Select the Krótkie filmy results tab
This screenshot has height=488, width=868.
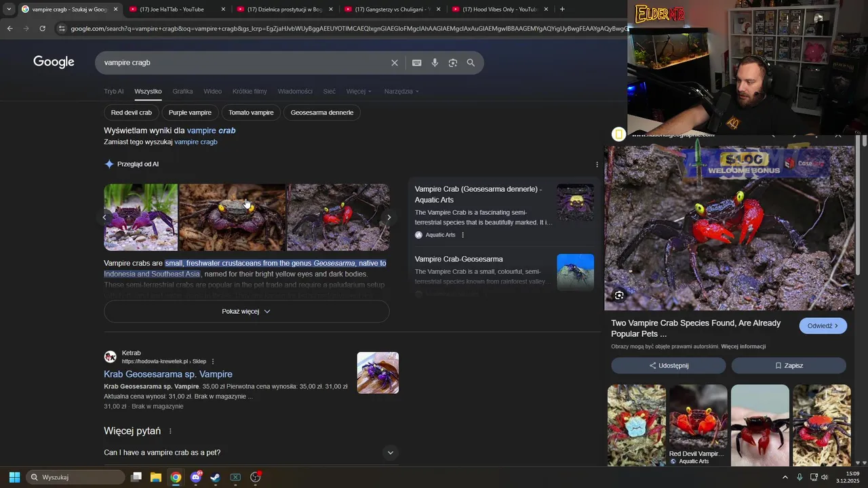tap(250, 91)
